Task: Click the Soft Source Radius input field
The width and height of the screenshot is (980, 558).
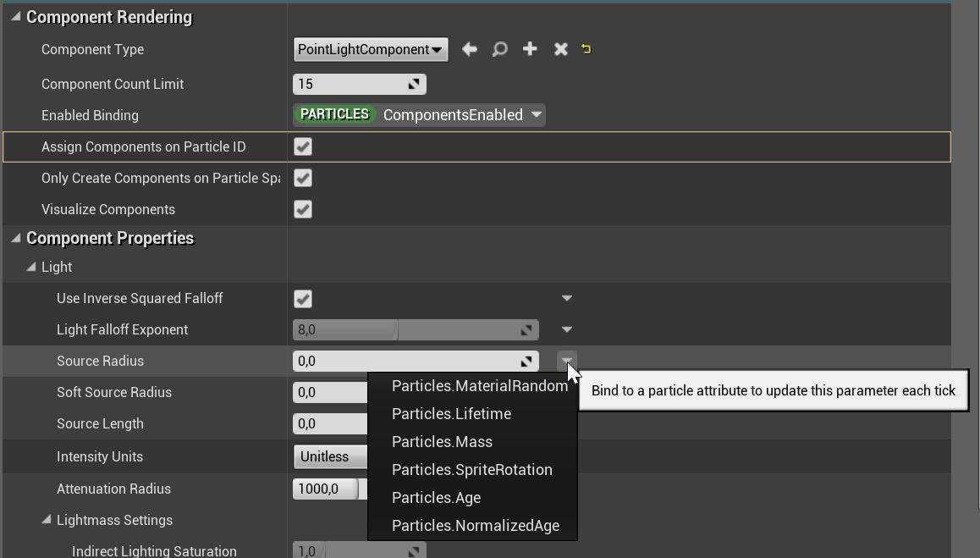Action: coord(330,392)
